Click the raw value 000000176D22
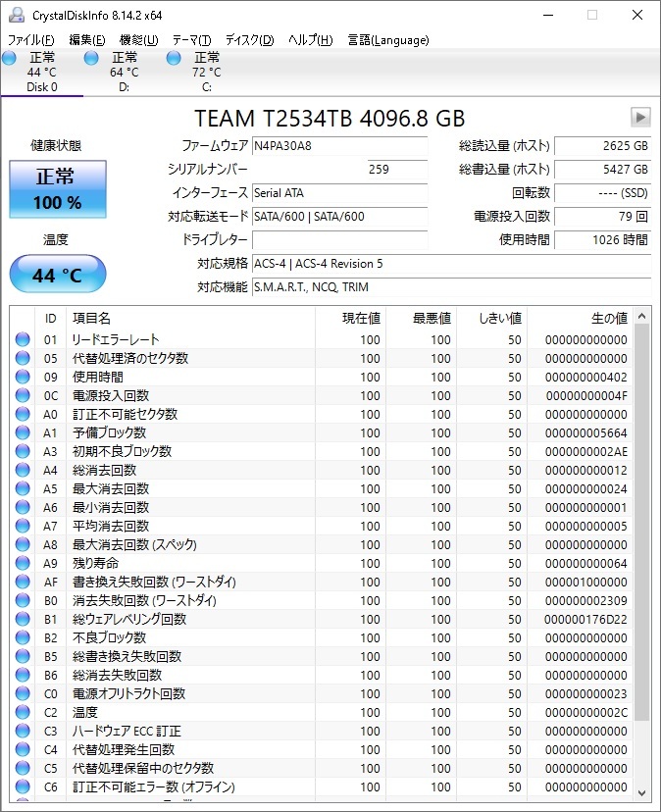This screenshot has width=661, height=812. [585, 620]
